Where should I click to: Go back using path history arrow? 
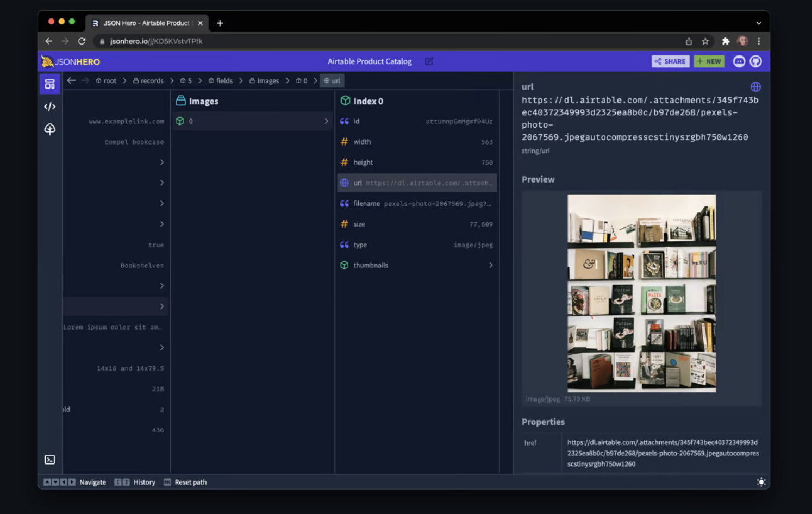(71, 80)
